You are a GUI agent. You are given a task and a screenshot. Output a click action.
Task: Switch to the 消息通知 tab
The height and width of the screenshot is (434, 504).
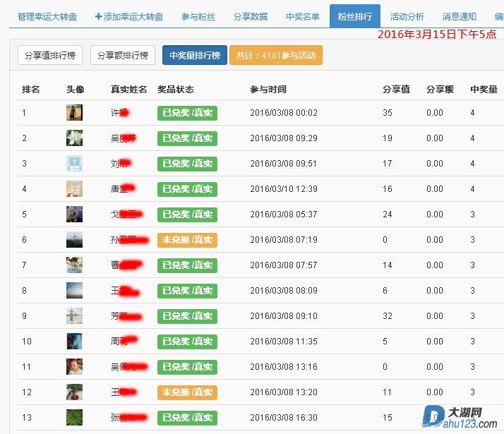pos(460,16)
